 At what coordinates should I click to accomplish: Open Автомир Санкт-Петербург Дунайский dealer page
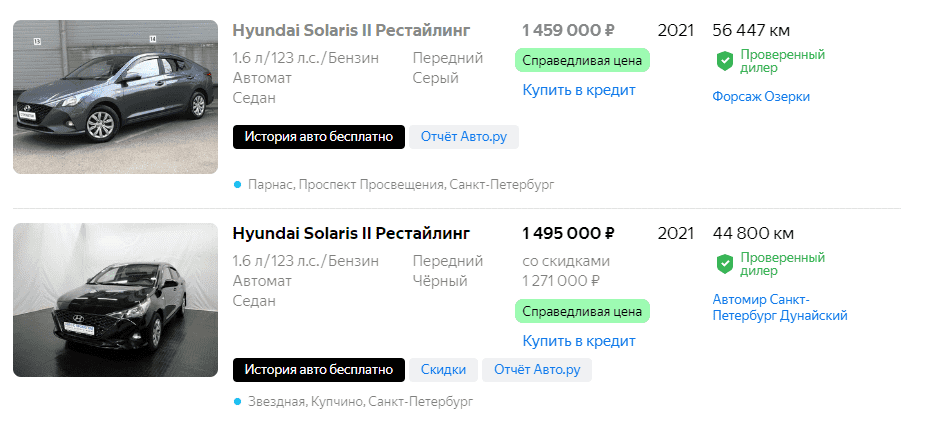click(780, 308)
